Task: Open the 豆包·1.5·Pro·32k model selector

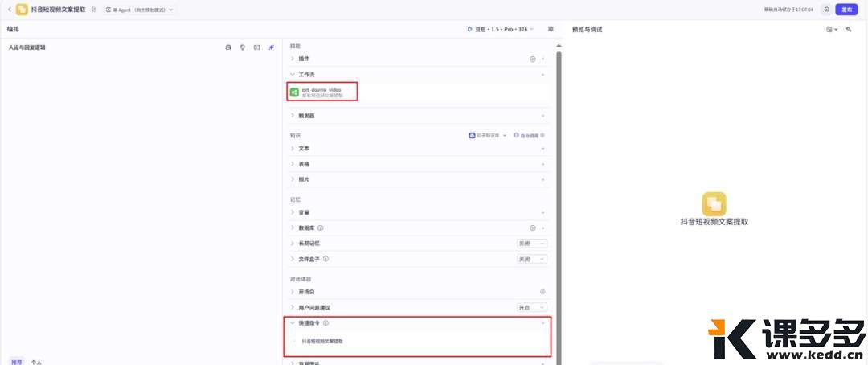Action: (501, 29)
